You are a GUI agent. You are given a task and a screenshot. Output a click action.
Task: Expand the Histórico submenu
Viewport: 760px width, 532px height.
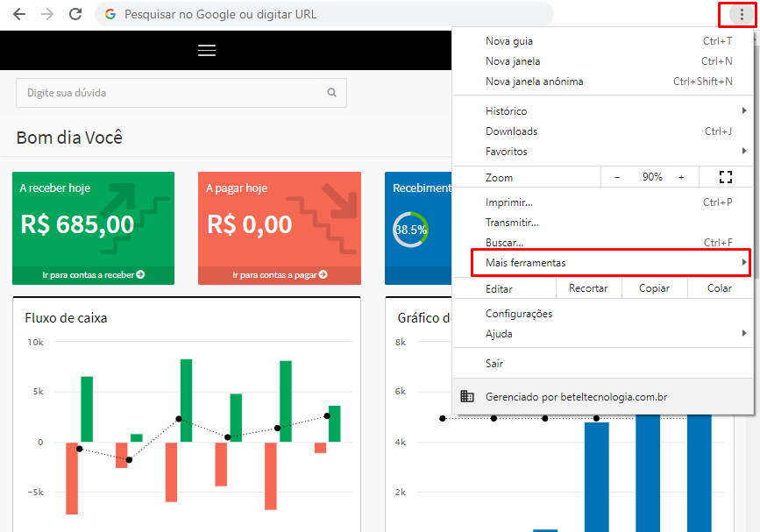(x=507, y=111)
